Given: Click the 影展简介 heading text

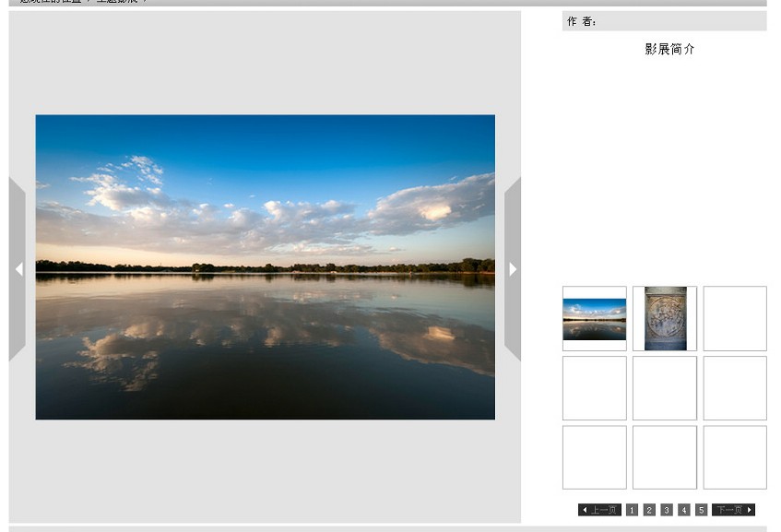Looking at the screenshot, I should pyautogui.click(x=669, y=49).
